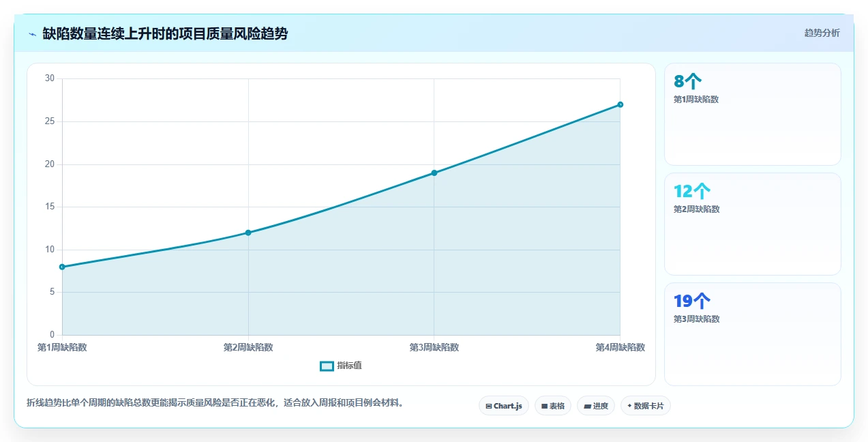Open the 12个 第2周缺陷数 card

click(753, 224)
